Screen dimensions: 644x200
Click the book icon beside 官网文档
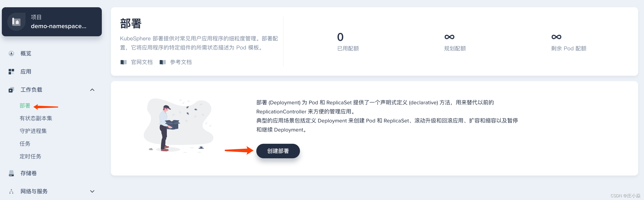[x=123, y=62]
